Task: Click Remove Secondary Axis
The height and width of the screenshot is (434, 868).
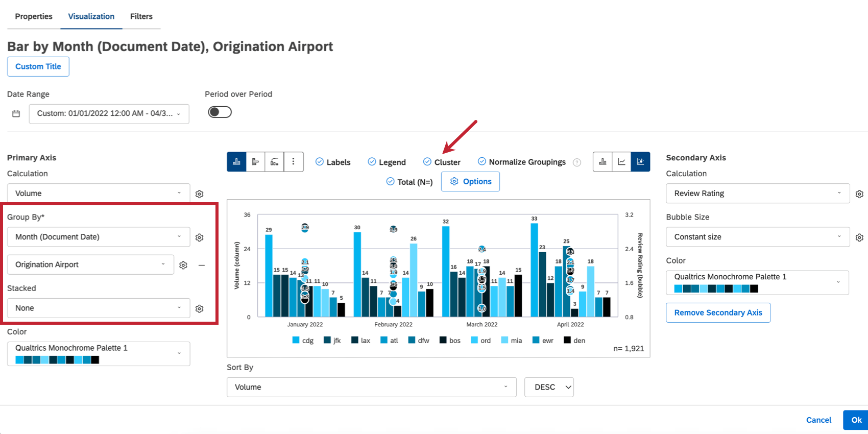Action: point(718,312)
